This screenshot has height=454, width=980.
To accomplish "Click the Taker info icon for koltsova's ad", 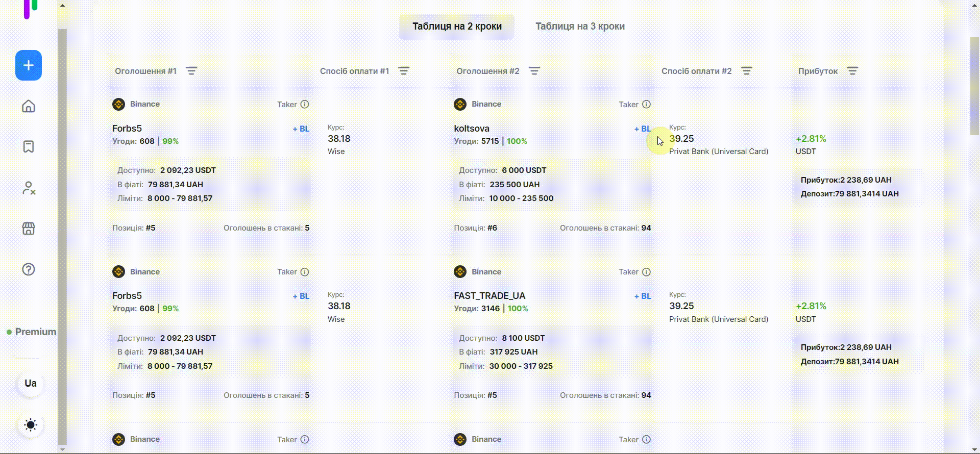I will tap(646, 104).
